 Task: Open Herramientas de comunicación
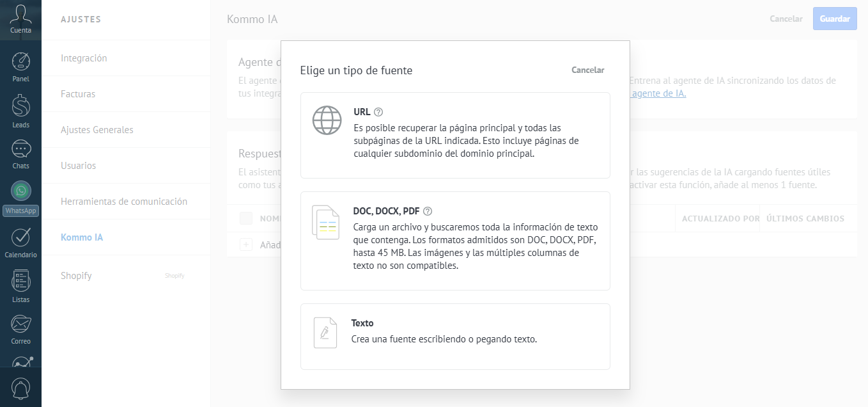point(124,202)
